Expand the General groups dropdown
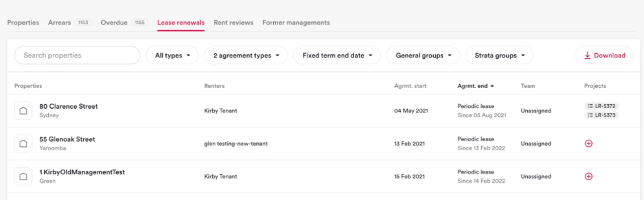Image resolution: width=644 pixels, height=200 pixels. point(423,55)
